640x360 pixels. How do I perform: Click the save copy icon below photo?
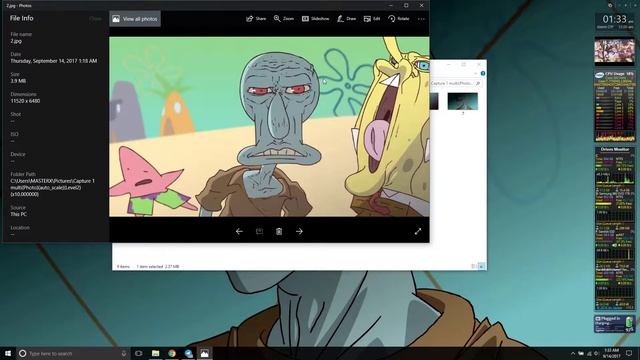(x=259, y=231)
